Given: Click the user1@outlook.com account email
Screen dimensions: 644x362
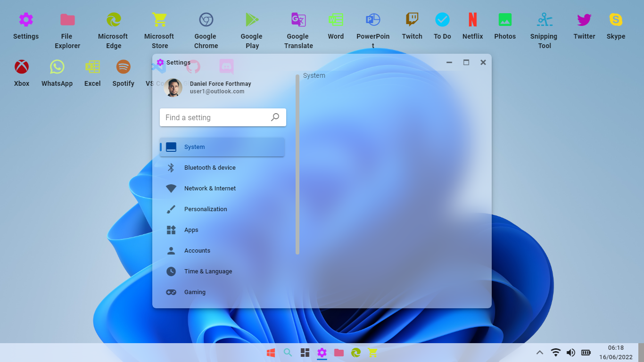Looking at the screenshot, I should (217, 91).
